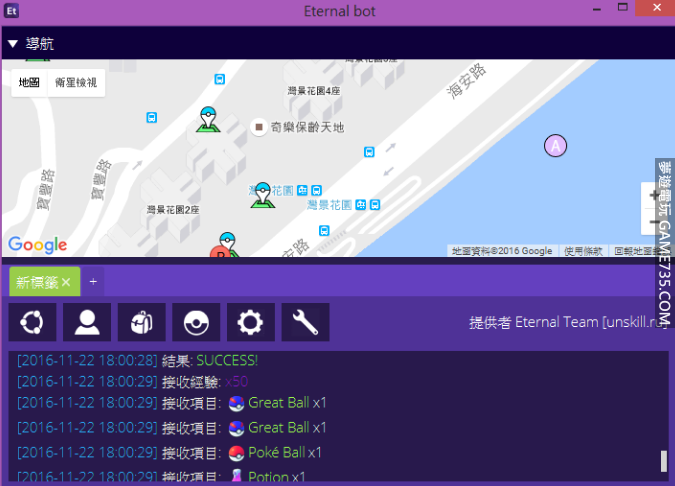This screenshot has width=675, height=486.
Task: Open the Pokéball Pokémon list icon
Action: click(x=196, y=322)
